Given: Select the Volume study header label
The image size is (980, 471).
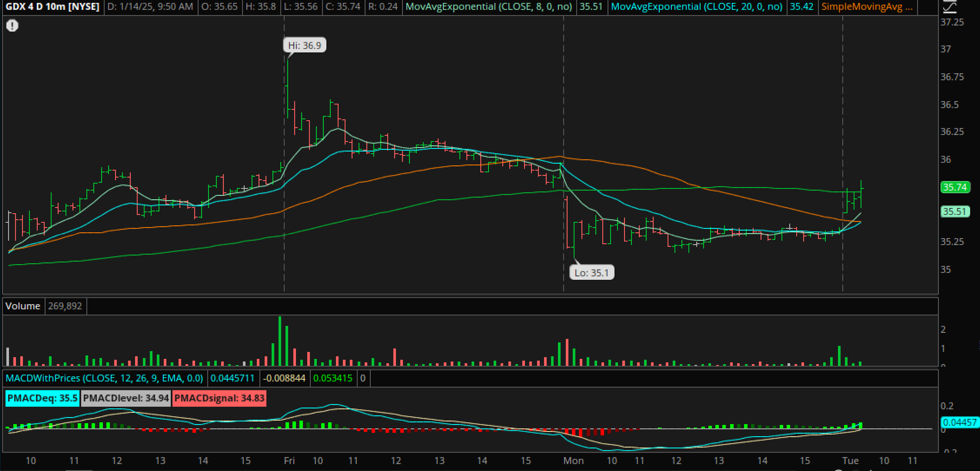Looking at the screenshot, I should click(23, 306).
